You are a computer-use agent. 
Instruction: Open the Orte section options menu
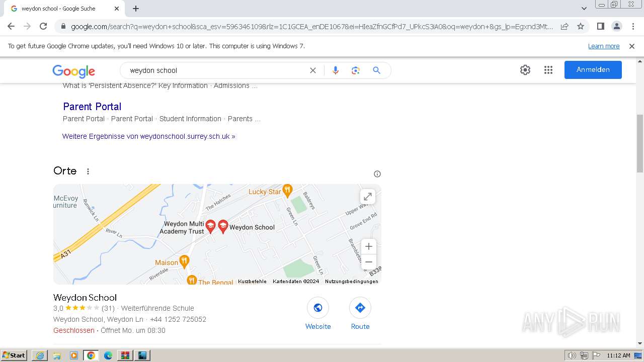tap(88, 171)
